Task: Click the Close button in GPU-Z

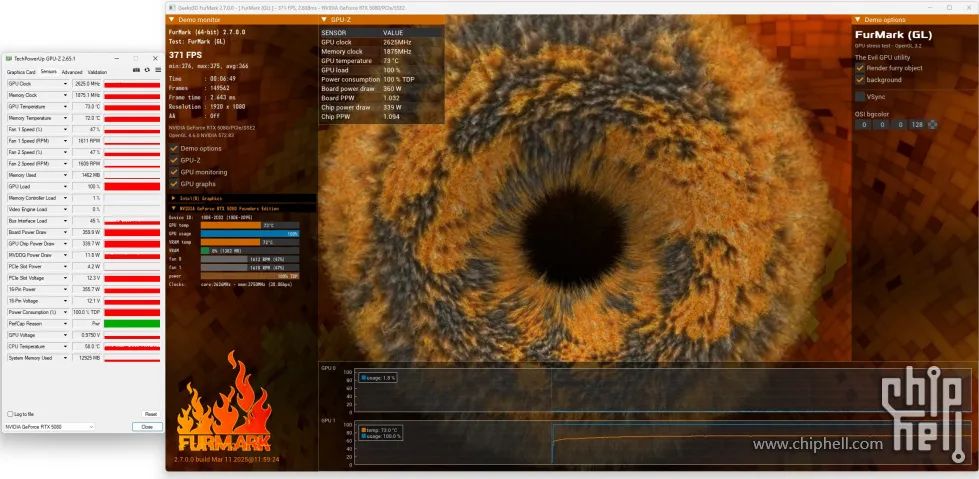Action: click(147, 427)
